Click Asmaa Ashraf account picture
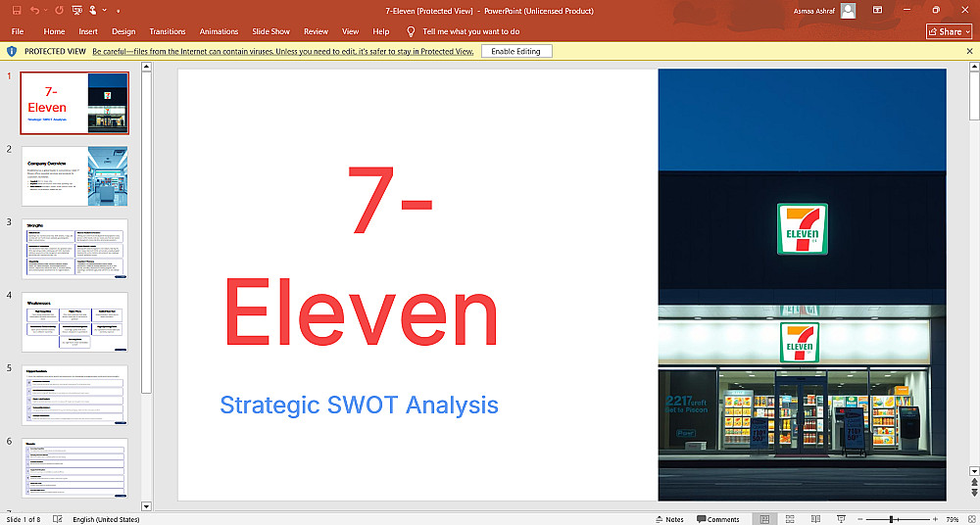Image resolution: width=980 pixels, height=525 pixels. [x=848, y=11]
